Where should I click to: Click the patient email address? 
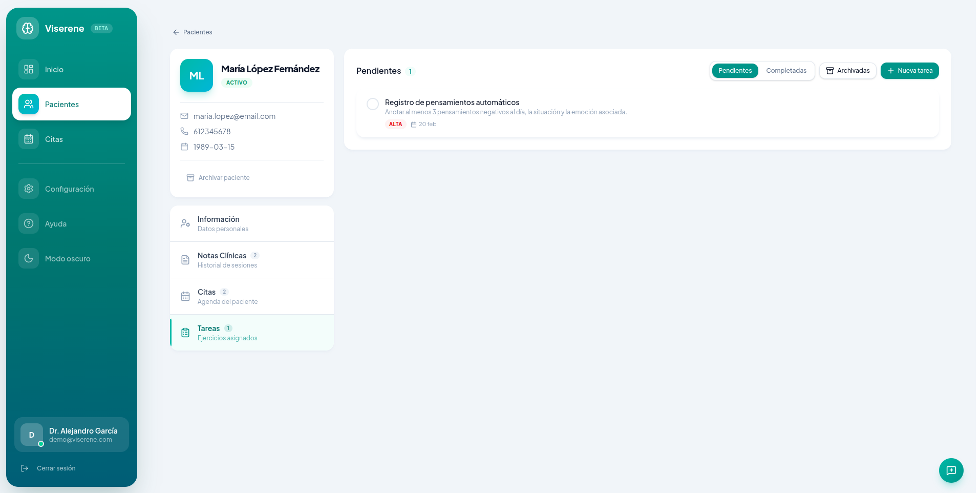click(234, 116)
